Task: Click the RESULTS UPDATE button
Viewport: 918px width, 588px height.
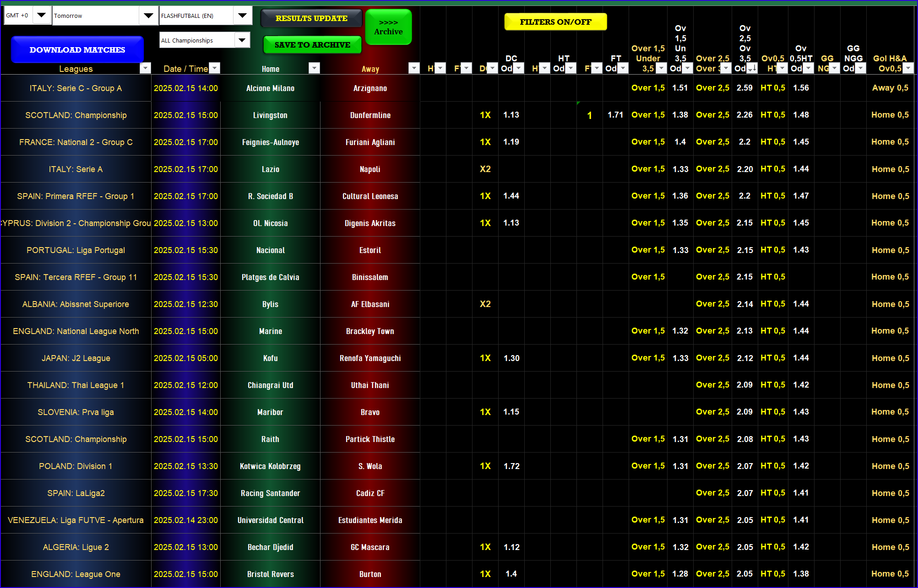Action: 311,18
